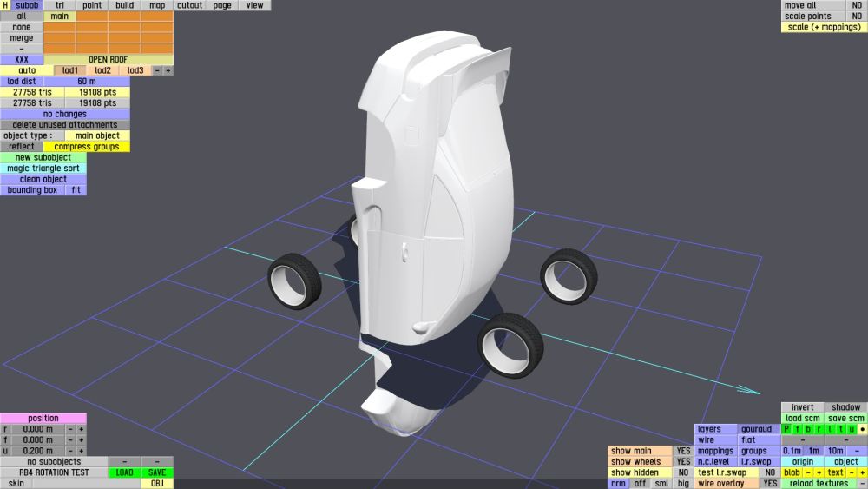Toggle the 'test l.r.swap' NO setting
868x489 pixels.
770,472
